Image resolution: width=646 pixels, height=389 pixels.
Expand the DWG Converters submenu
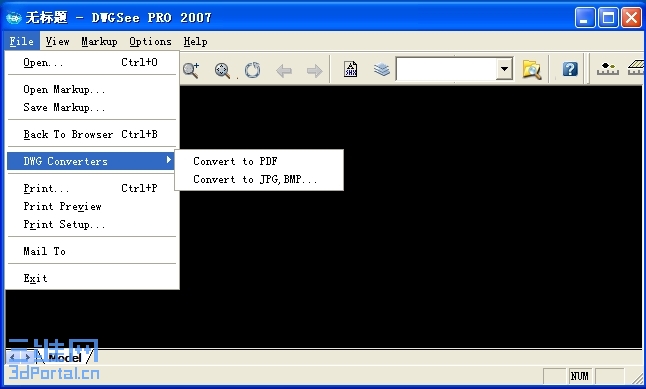coord(91,161)
